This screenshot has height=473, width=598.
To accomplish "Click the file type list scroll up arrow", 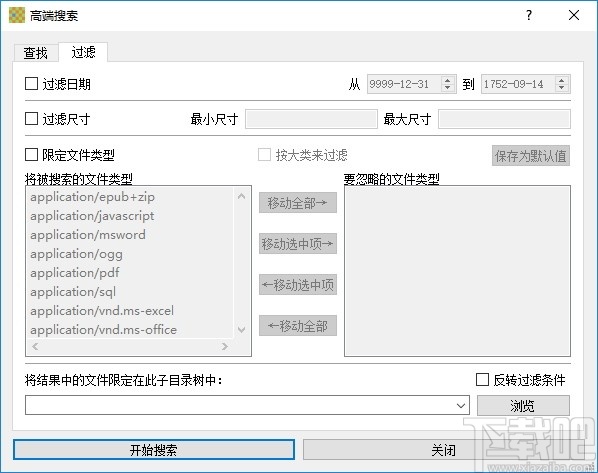I will tap(241, 196).
